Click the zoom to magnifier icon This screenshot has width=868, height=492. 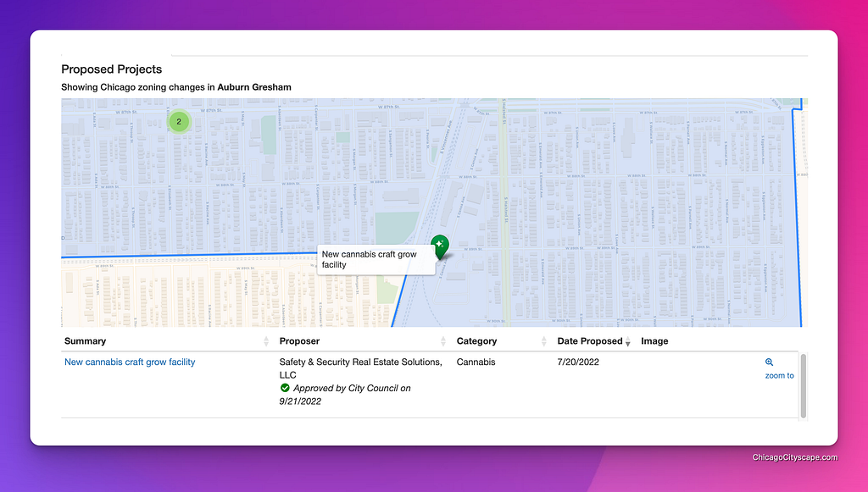[x=769, y=362]
